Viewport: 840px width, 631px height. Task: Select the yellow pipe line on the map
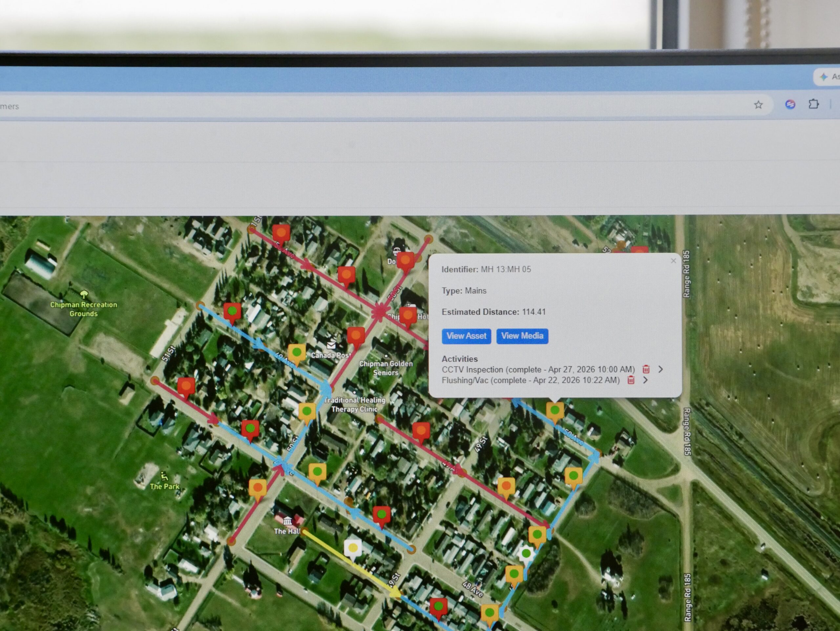[351, 563]
